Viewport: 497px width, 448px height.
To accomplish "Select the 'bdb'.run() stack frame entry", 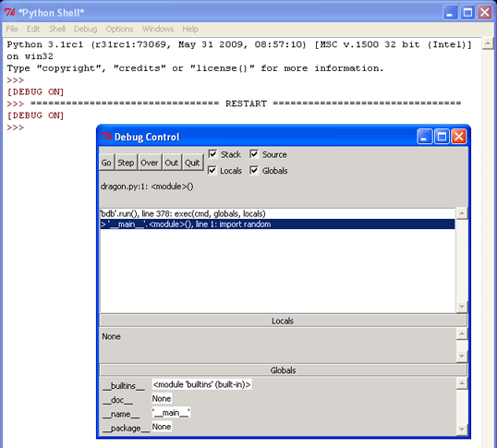I will (277, 213).
